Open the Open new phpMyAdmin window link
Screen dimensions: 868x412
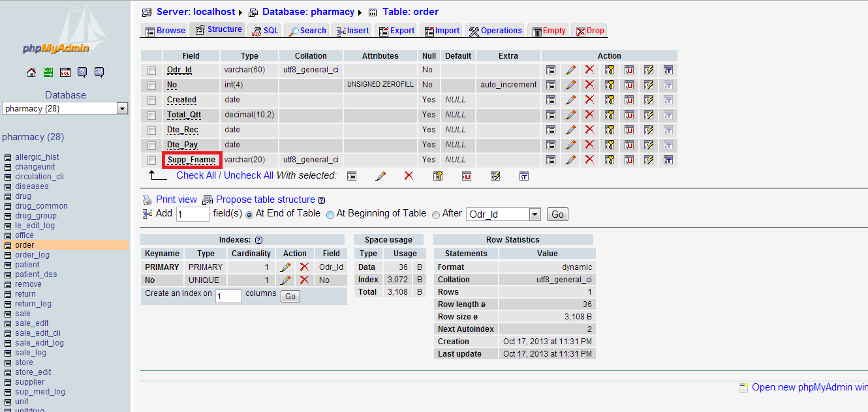(x=809, y=387)
